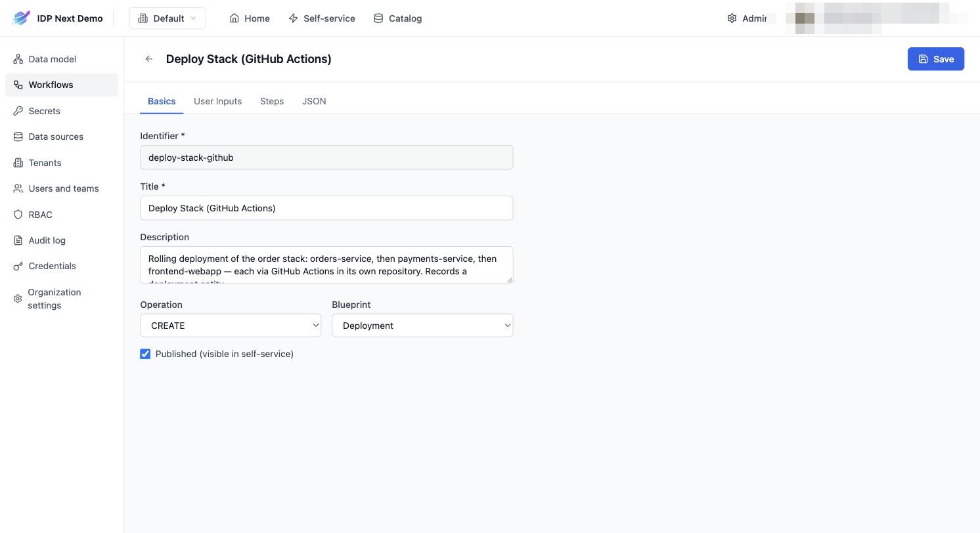Screen dimensions: 980x533
Task: Click the floppy disk icon in Save
Action: tap(923, 59)
